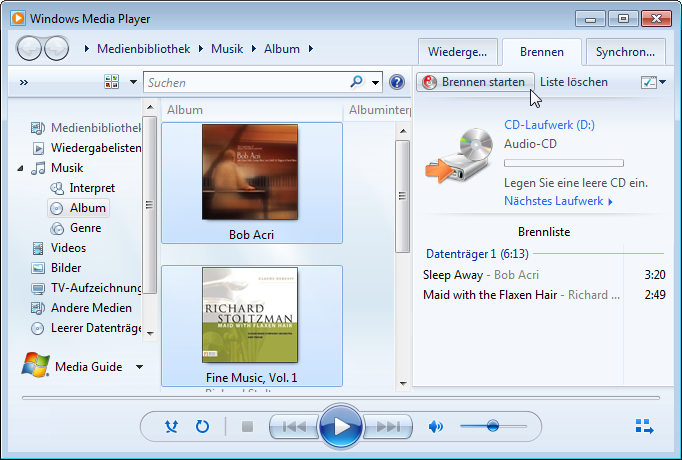The height and width of the screenshot is (460, 682).
Task: Click the navigation tree scroll down arrow
Action: pos(150,333)
